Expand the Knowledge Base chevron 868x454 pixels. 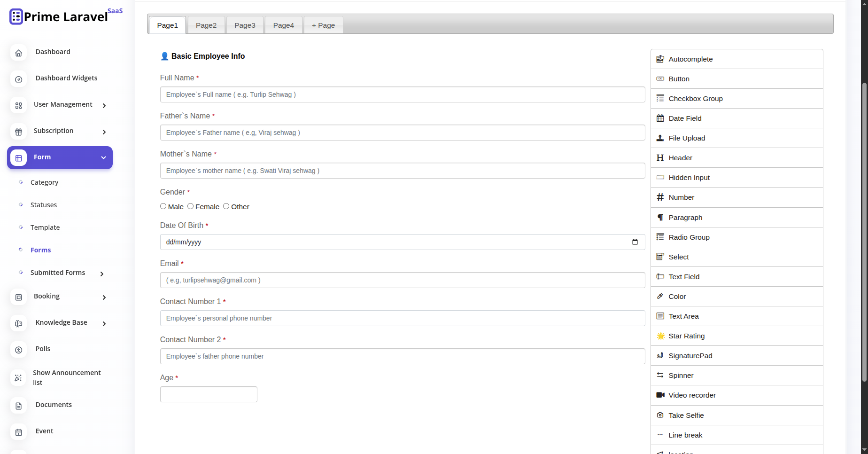coord(104,324)
